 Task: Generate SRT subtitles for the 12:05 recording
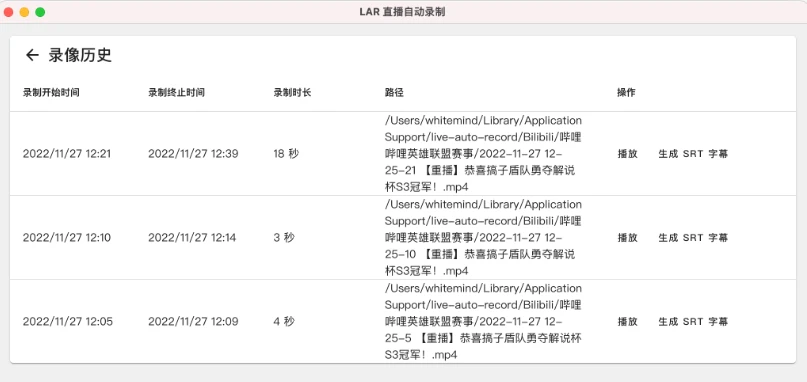click(693, 322)
